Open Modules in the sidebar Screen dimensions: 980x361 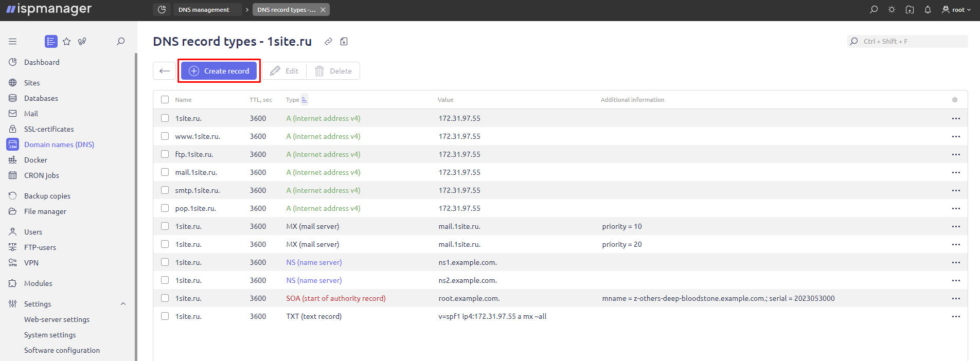[38, 283]
